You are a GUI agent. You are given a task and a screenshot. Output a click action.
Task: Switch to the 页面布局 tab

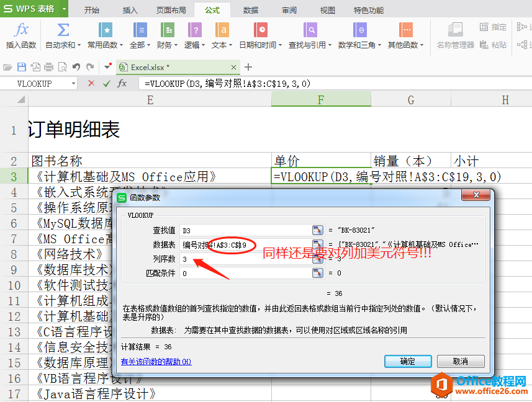point(171,10)
